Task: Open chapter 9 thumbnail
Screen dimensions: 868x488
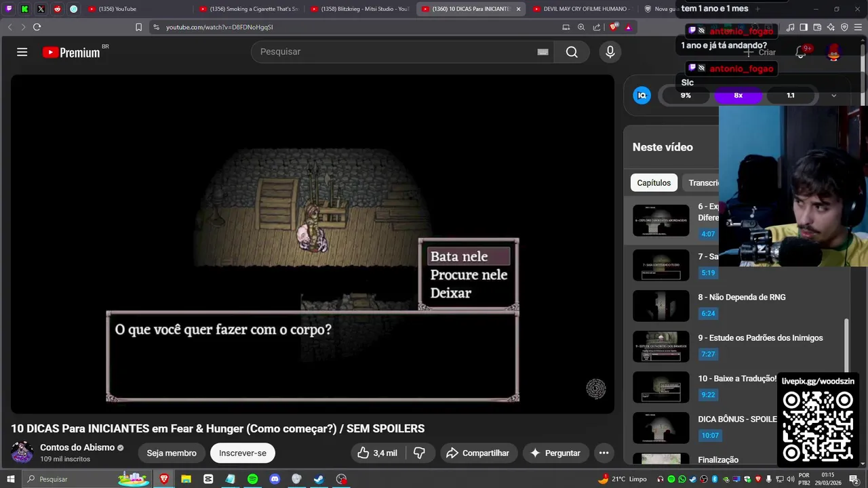Action: [x=660, y=346]
